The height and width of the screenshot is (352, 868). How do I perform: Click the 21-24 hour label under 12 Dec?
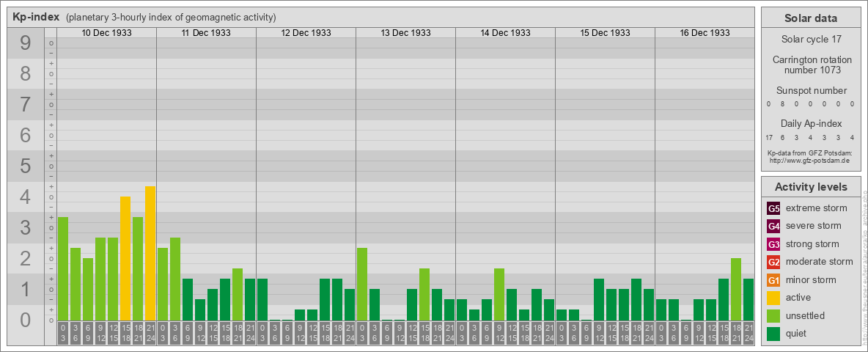pyautogui.click(x=349, y=334)
